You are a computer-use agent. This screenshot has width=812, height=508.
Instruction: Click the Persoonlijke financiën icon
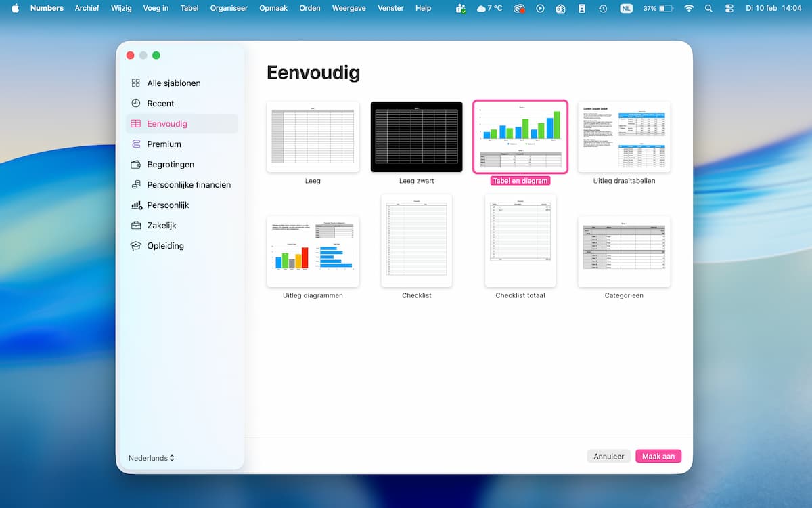coord(135,185)
